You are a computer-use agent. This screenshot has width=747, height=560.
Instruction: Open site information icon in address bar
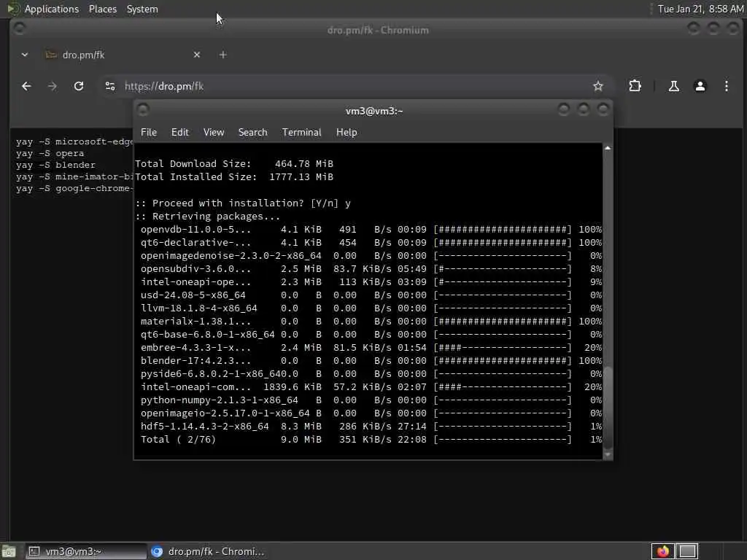point(110,86)
